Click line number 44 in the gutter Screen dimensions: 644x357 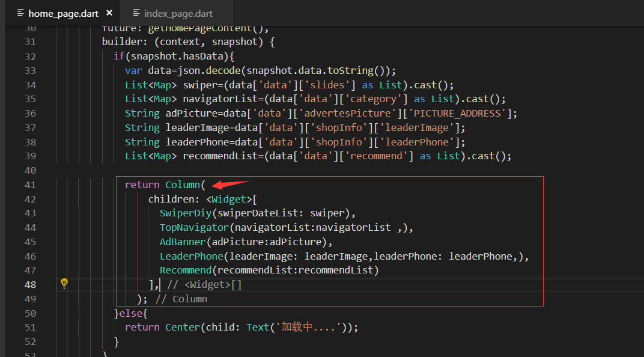[30, 228]
